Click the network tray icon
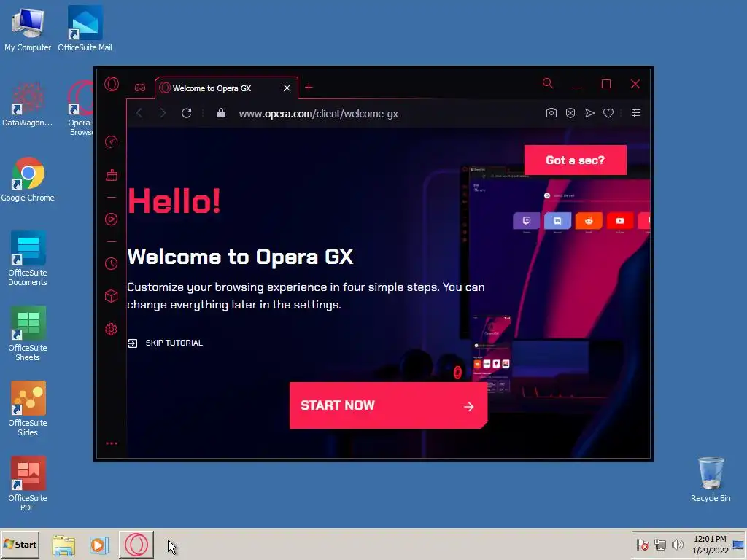Screen dimensions: 747x560 [x=659, y=545]
